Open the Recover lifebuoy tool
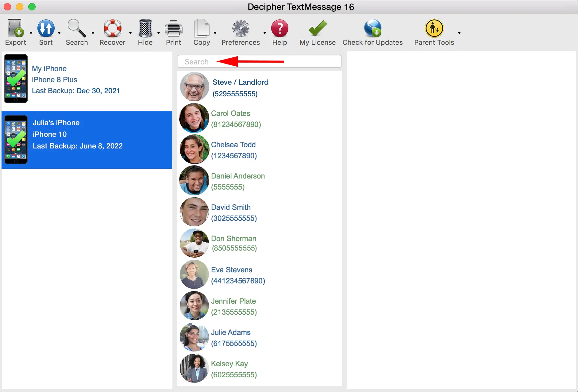 pyautogui.click(x=112, y=28)
